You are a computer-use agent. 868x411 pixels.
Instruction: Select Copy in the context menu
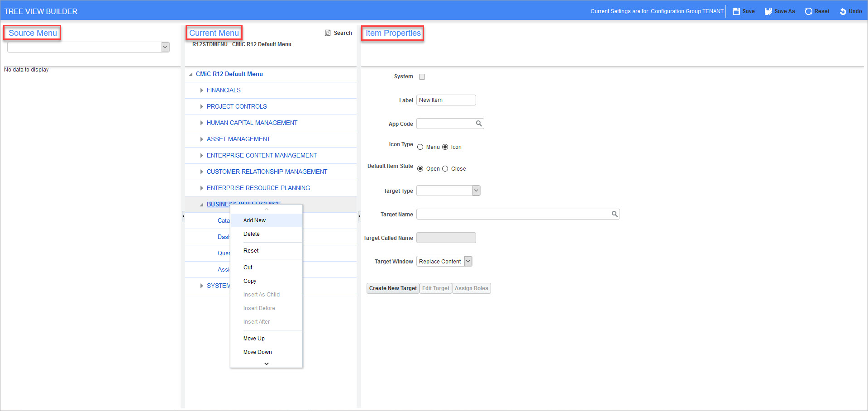(x=249, y=281)
